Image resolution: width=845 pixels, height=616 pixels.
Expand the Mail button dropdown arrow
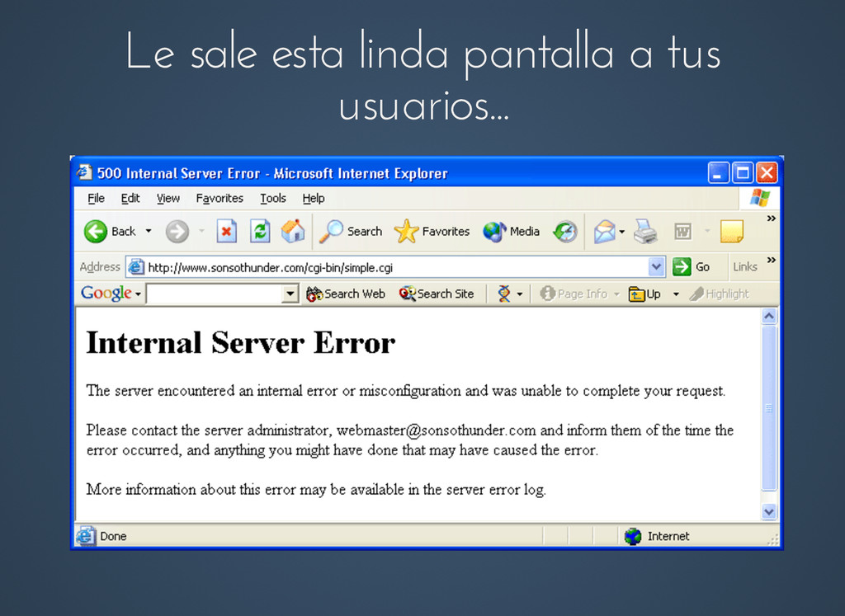pos(622,232)
